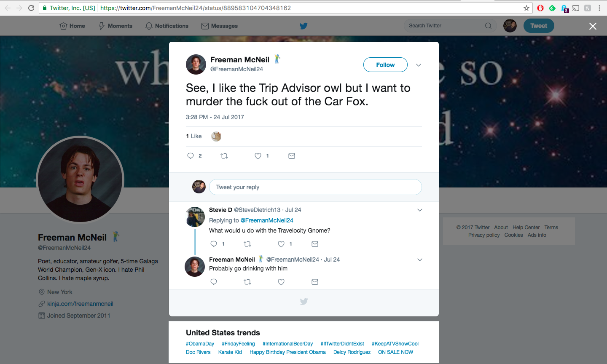Open the Opera extension icon
Viewport: 607px width, 364px height.
coord(540,8)
